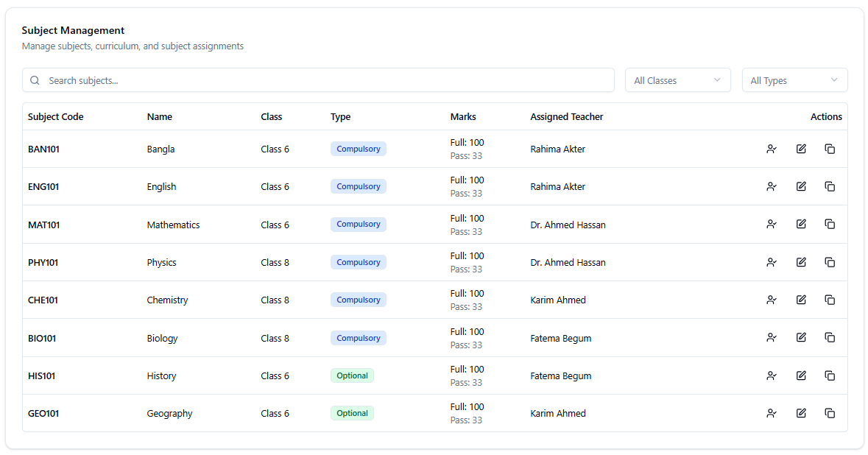Expand the All Types filter

(794, 80)
